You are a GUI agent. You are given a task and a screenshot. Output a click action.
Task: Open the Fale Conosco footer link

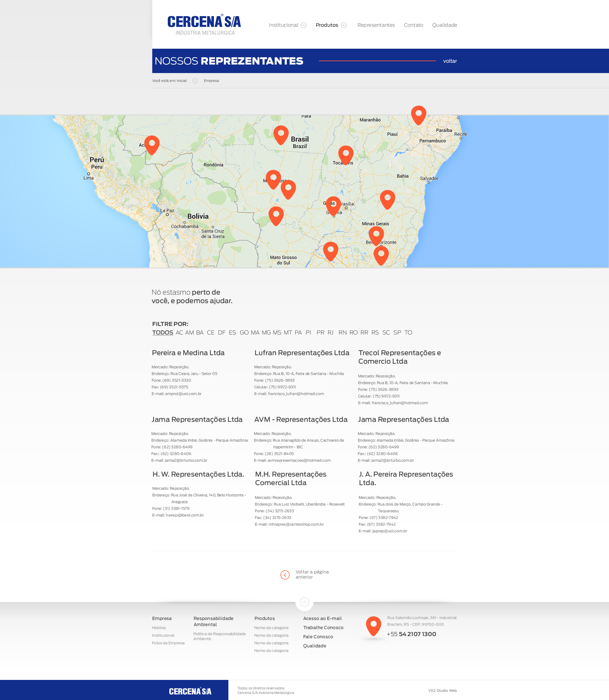[318, 637]
